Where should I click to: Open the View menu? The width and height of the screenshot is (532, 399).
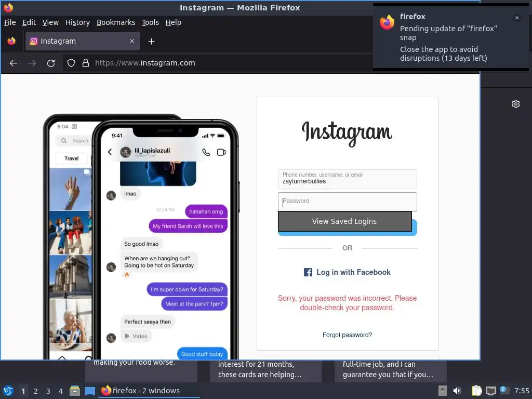pos(50,22)
